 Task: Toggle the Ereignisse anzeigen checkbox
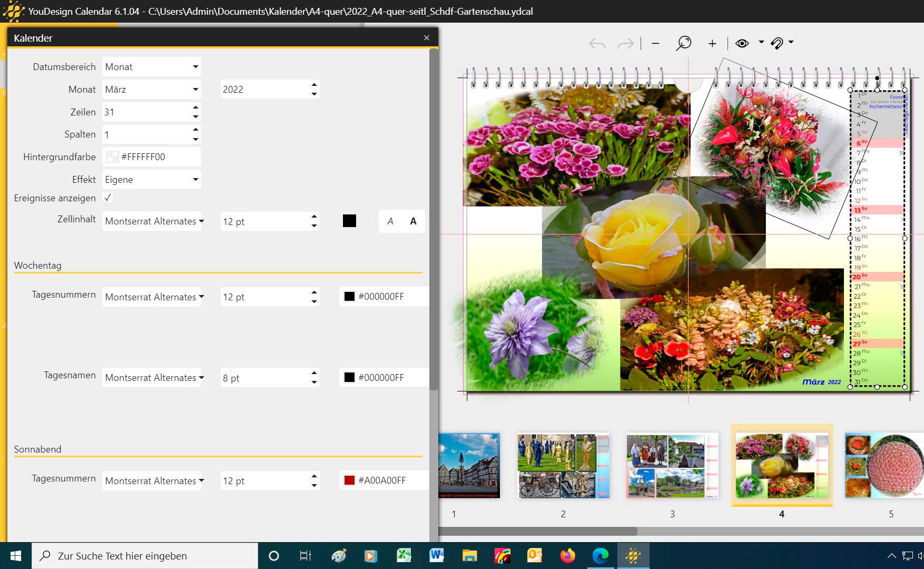[x=108, y=198]
